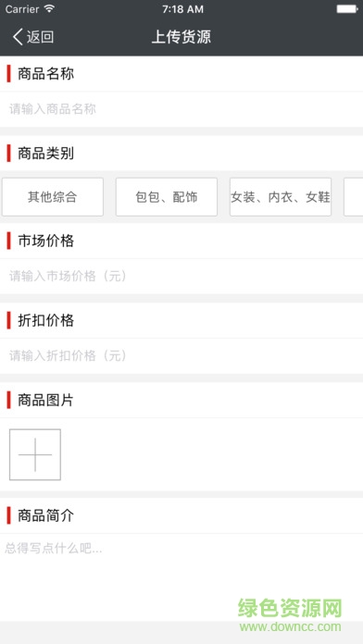Tap the 商品类别 section header
The image size is (363, 644).
coord(45,154)
